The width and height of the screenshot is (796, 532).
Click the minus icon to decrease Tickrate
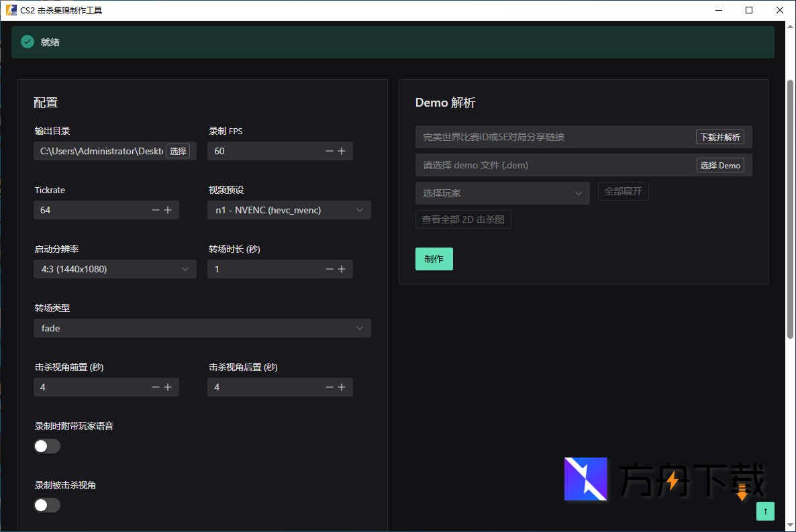(x=155, y=209)
